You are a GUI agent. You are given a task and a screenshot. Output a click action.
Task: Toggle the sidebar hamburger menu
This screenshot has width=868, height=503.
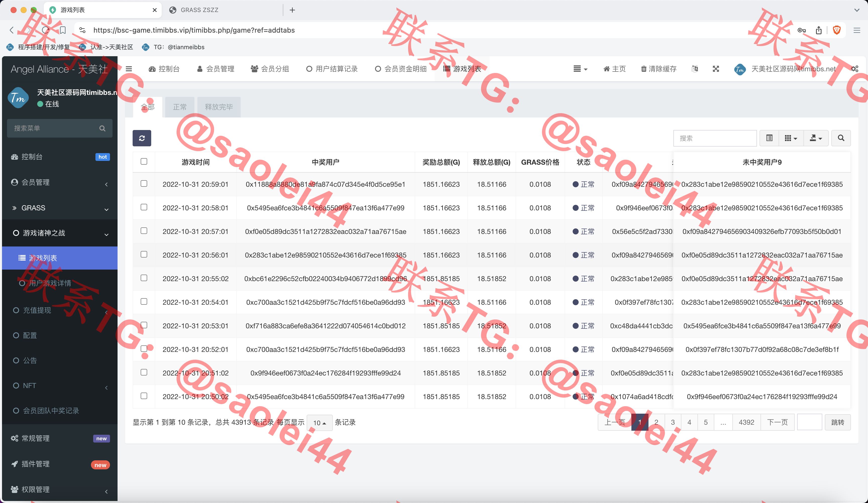pyautogui.click(x=129, y=69)
